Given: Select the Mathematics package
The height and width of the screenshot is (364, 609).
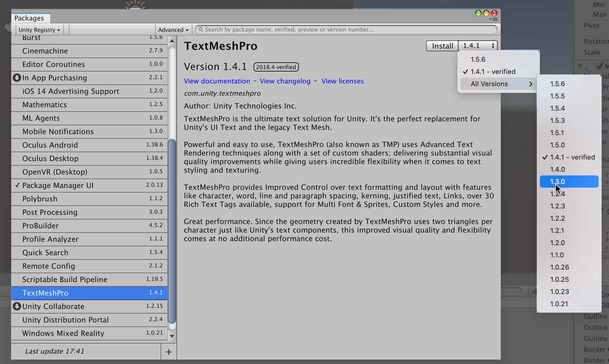Looking at the screenshot, I should [x=89, y=105].
